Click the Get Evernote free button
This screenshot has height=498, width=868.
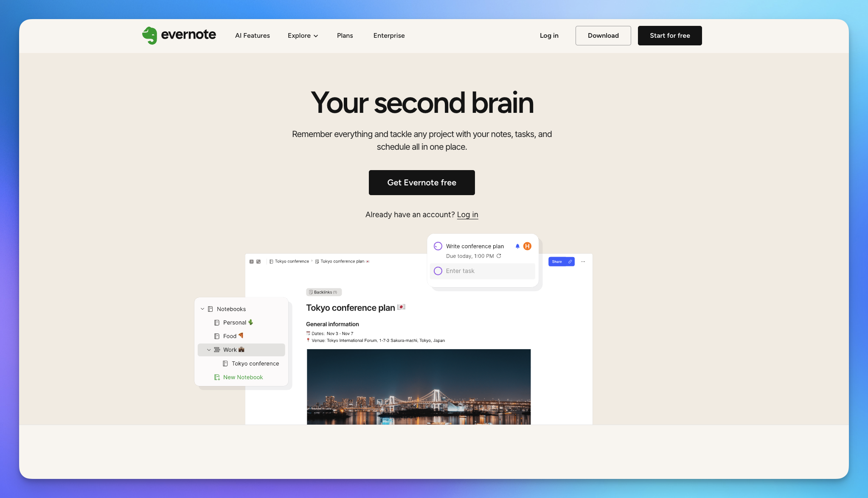[421, 182]
